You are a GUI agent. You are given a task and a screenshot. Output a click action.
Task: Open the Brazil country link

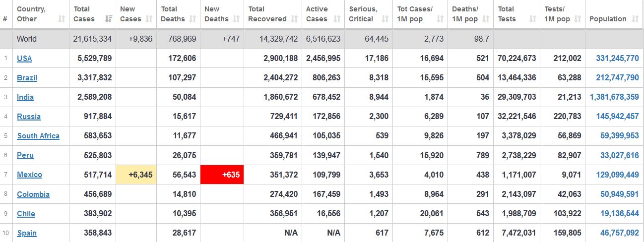[27, 78]
